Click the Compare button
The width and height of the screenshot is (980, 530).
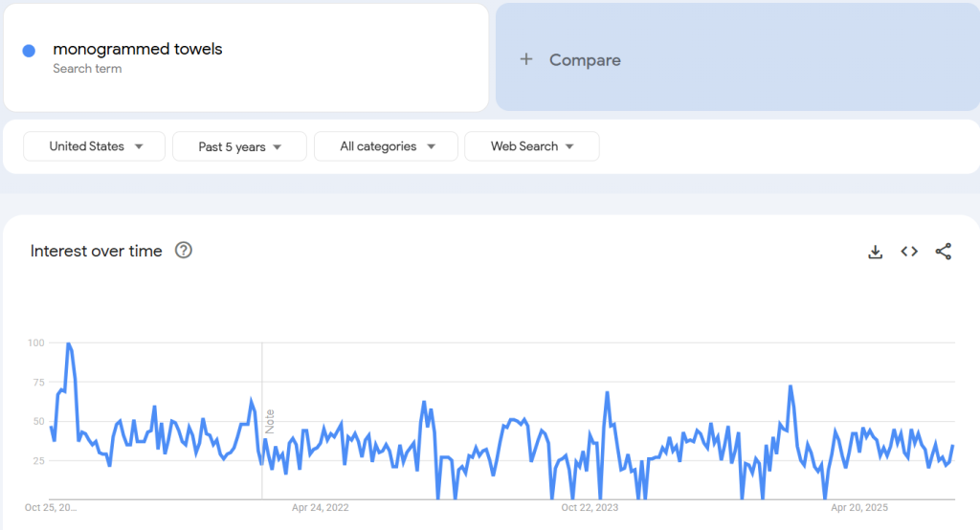pyautogui.click(x=585, y=59)
